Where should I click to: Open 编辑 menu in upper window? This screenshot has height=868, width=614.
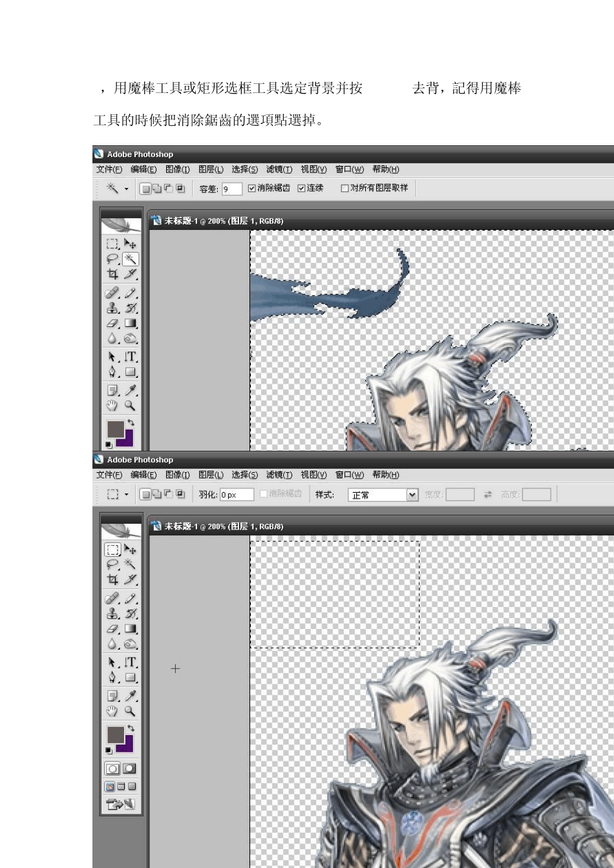tap(143, 169)
